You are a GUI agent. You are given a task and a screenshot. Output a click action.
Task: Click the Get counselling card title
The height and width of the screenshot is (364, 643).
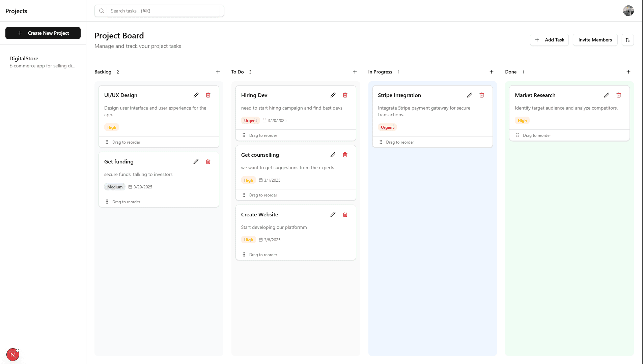pyautogui.click(x=260, y=155)
